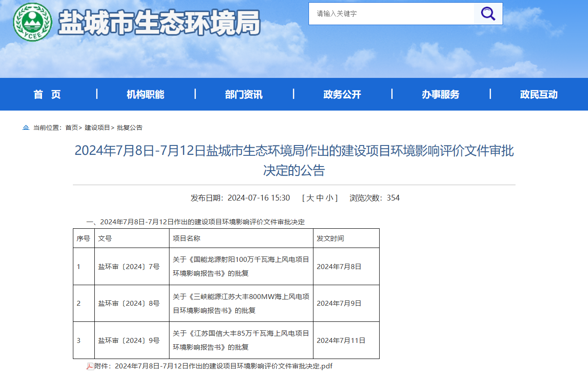
Task: Open the 机构职能 navigation menu item
Action: (x=145, y=94)
